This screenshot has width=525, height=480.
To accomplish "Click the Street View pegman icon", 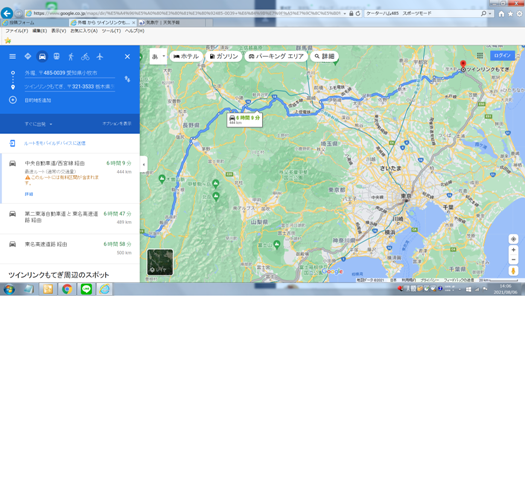I will (x=513, y=271).
